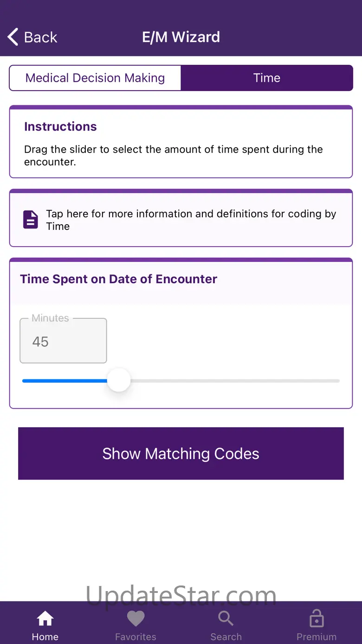The width and height of the screenshot is (362, 644).
Task: Focus the Minutes input field
Action: (x=63, y=341)
